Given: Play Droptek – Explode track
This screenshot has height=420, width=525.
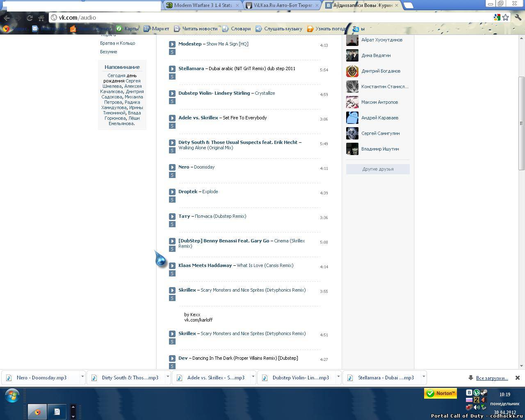Looking at the screenshot, I should tap(172, 192).
